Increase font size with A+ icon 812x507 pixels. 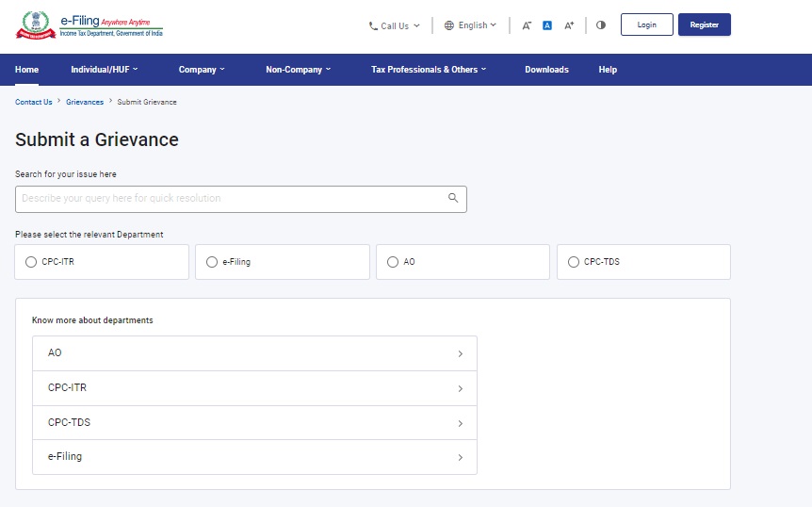(569, 25)
